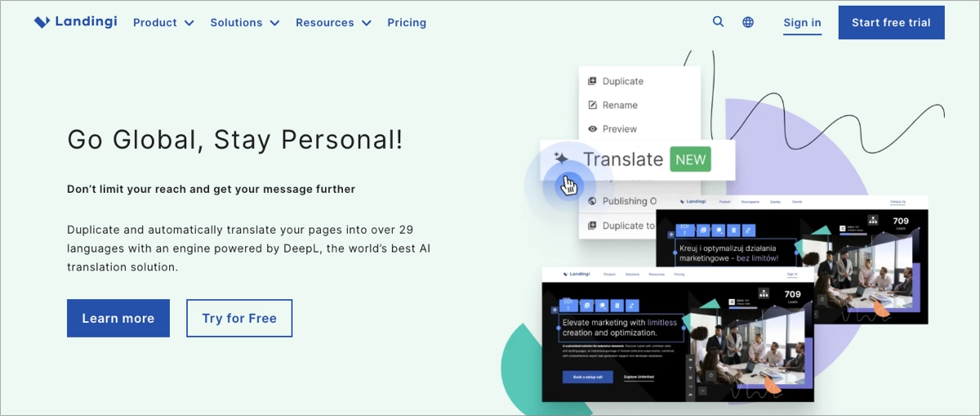Click the green NEW badge

(690, 159)
